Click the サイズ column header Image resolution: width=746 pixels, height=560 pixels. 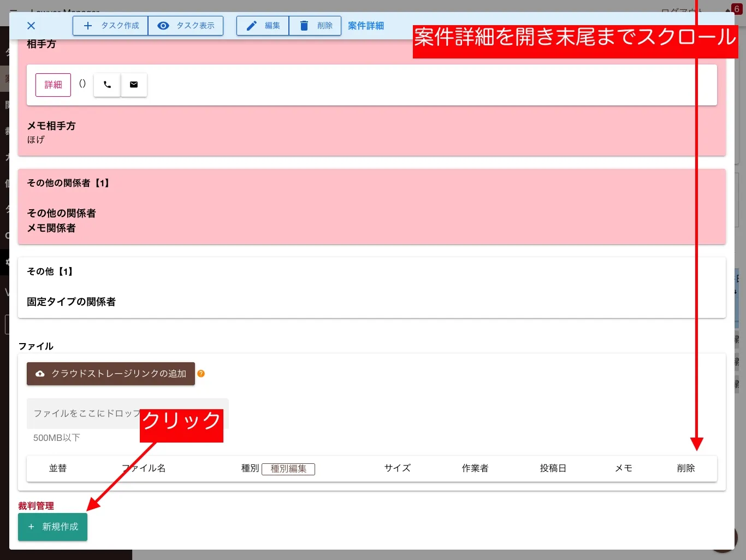pyautogui.click(x=398, y=468)
